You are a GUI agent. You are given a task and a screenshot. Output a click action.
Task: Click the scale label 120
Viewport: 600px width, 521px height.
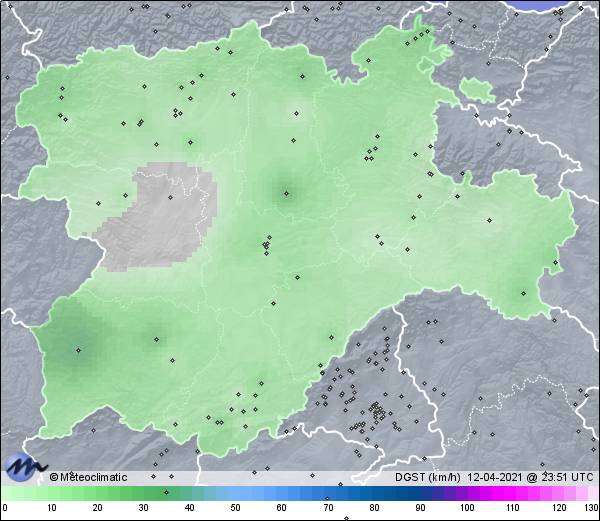coord(559,508)
